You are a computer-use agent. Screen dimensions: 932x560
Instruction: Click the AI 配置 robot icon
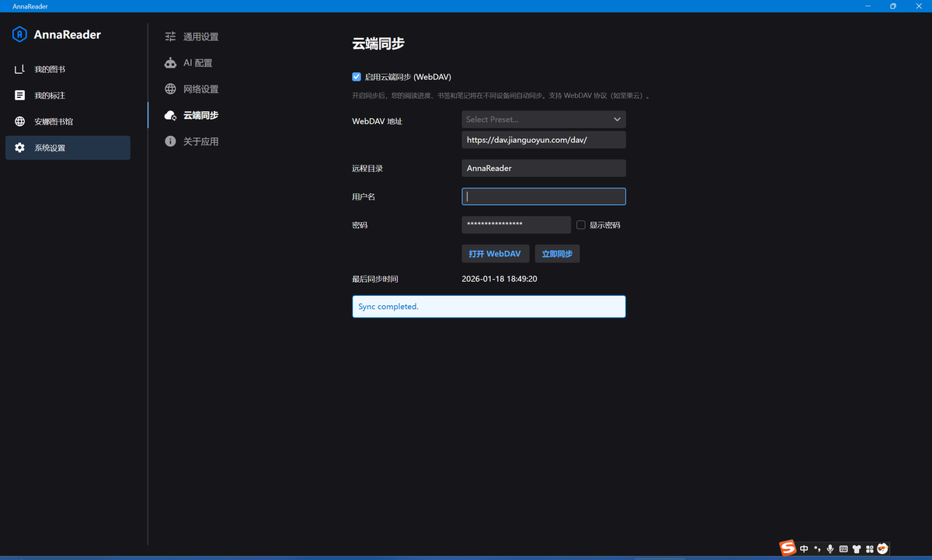tap(170, 63)
